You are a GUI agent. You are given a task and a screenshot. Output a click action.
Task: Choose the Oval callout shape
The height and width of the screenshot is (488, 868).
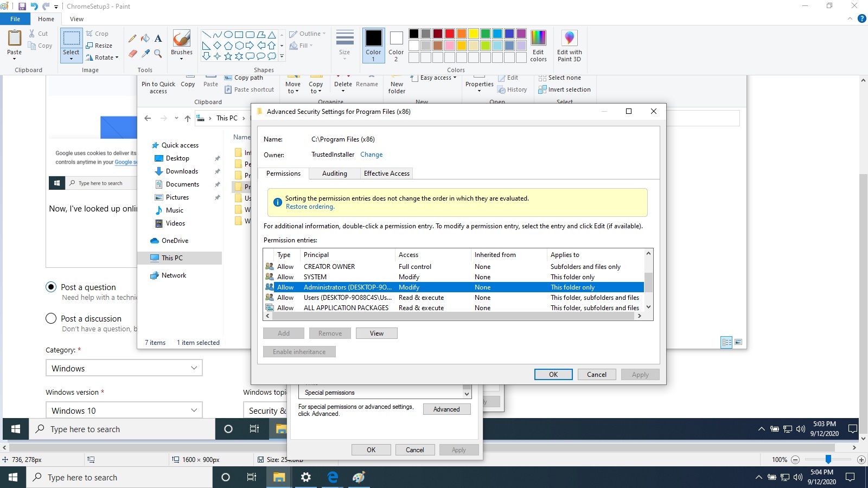tap(261, 56)
